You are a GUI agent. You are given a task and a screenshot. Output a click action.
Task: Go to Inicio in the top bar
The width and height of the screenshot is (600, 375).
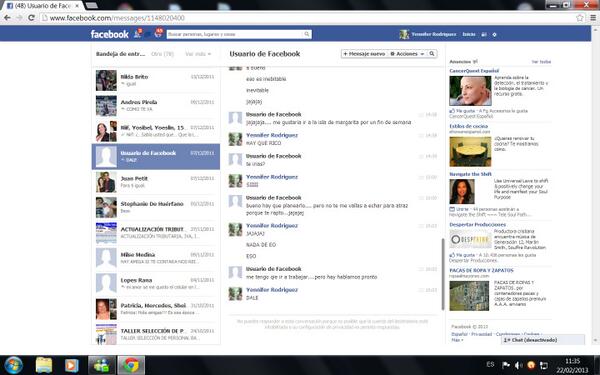pyautogui.click(x=469, y=34)
